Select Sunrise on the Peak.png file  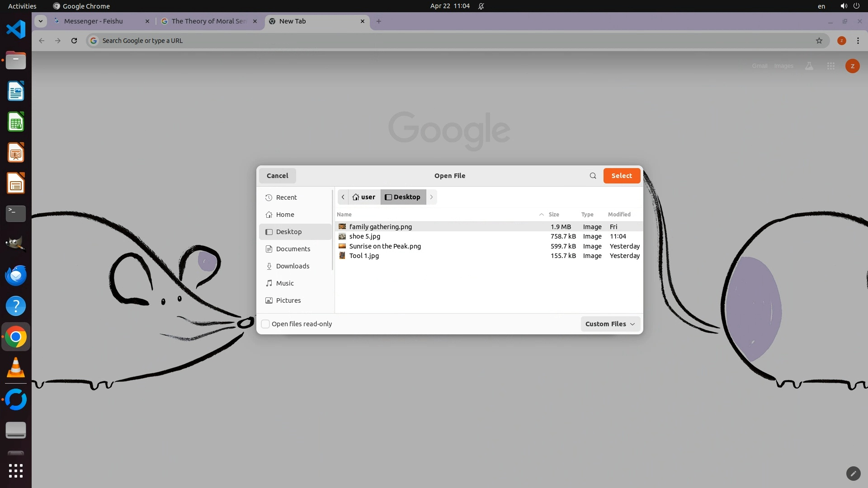pyautogui.click(x=385, y=246)
